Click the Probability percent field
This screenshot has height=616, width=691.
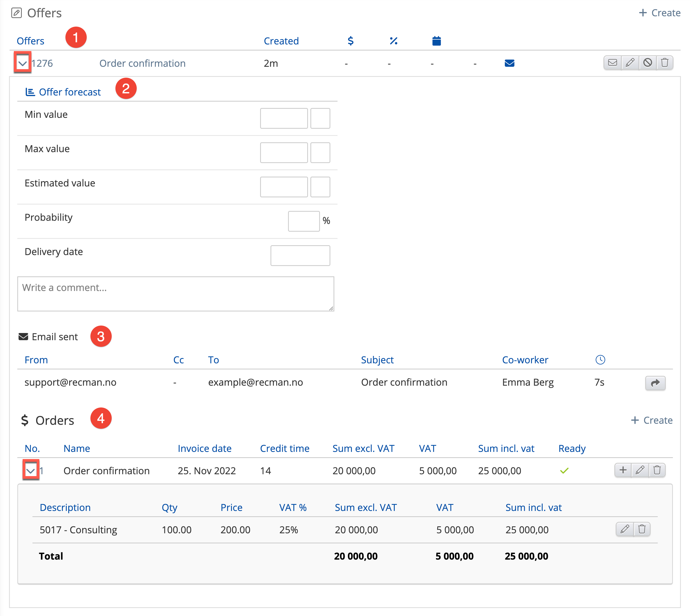tap(303, 221)
